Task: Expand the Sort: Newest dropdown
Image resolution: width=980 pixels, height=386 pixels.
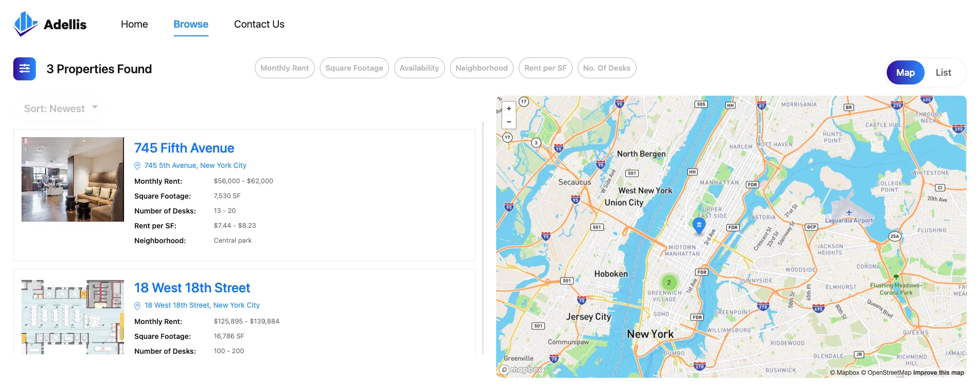Action: pyautogui.click(x=60, y=109)
